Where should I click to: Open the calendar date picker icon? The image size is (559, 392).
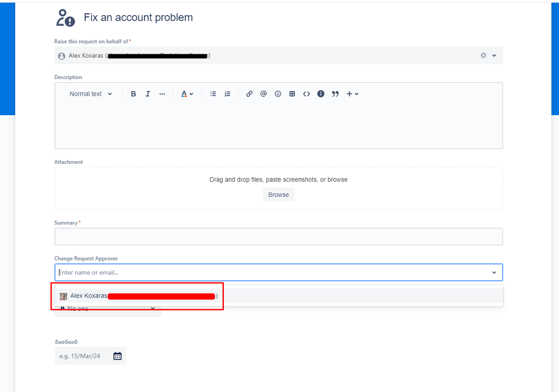point(118,356)
